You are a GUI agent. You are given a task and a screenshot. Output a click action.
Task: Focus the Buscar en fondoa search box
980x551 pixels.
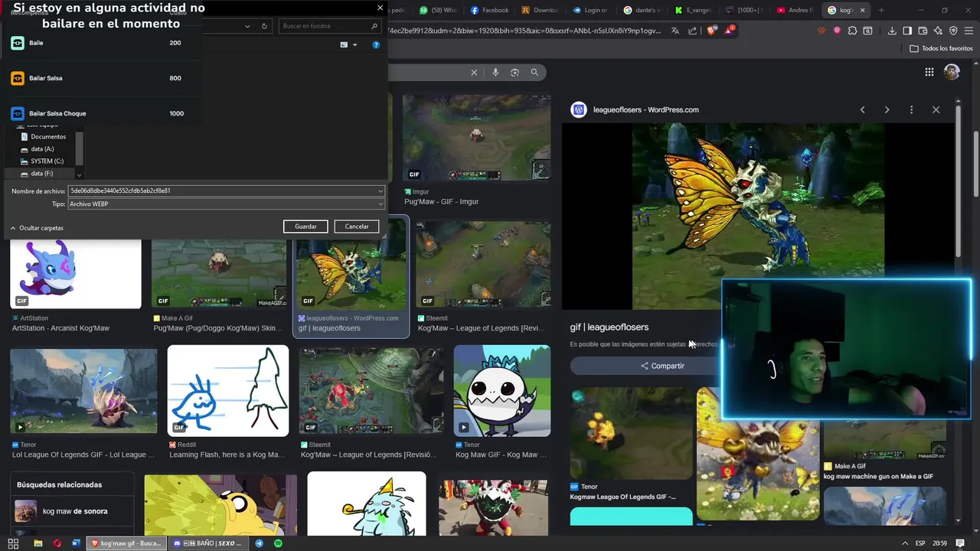(x=329, y=26)
